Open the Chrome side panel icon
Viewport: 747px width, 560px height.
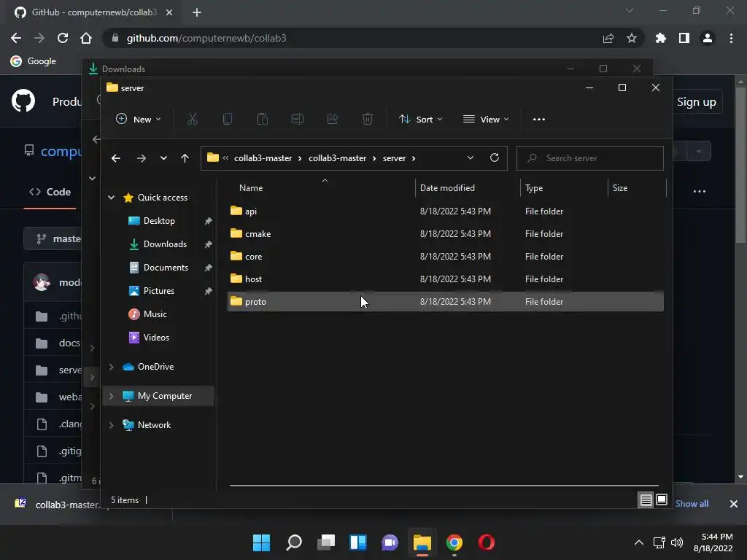pos(684,38)
